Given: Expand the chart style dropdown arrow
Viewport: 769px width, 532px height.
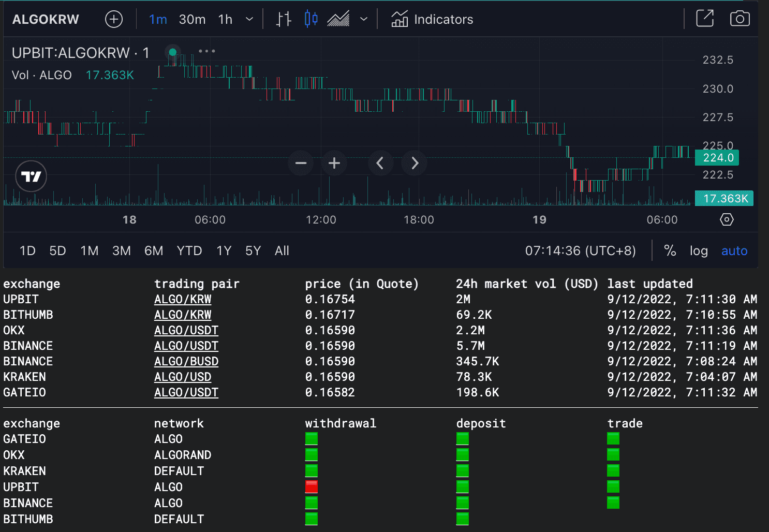Looking at the screenshot, I should point(364,19).
